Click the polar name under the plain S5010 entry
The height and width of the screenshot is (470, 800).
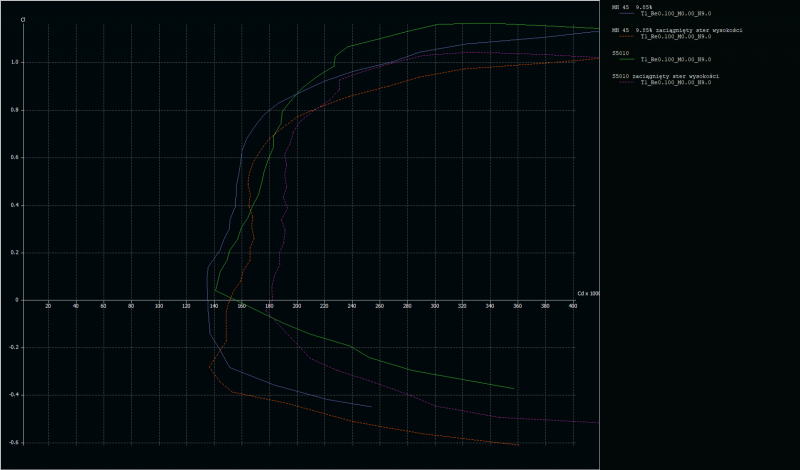(675, 60)
